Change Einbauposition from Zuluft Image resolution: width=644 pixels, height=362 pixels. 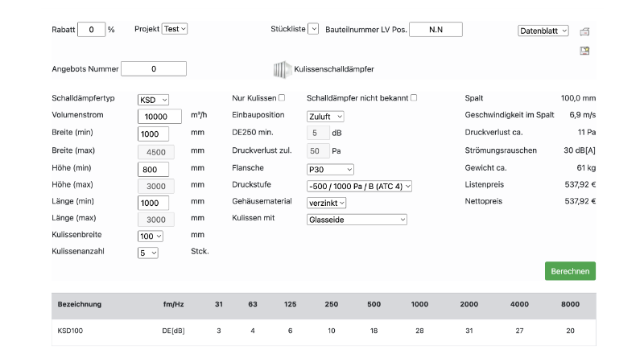[325, 117]
